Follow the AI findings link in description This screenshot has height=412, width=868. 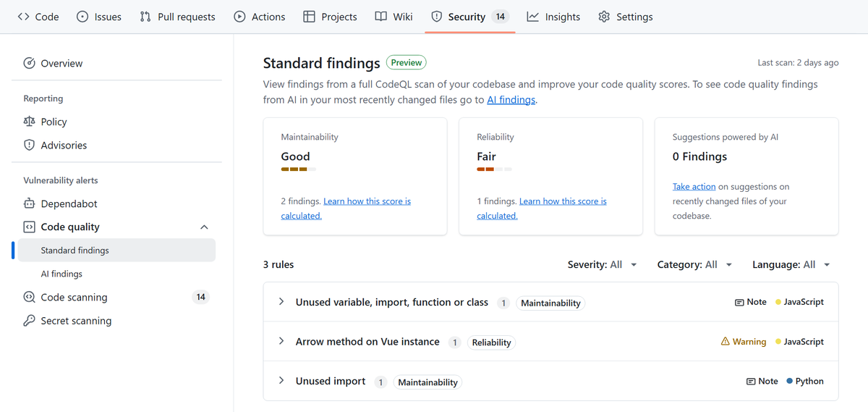[x=511, y=100]
